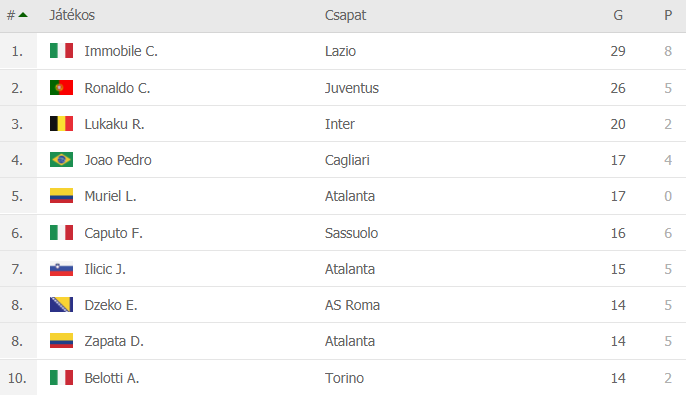Click the Bosnian flag beside Dzeko E.
Screen dimensions: 686x395
[61, 304]
